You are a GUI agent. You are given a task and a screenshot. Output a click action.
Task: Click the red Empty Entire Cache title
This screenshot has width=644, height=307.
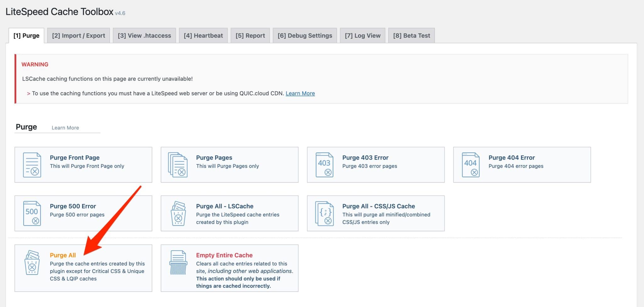(225, 255)
